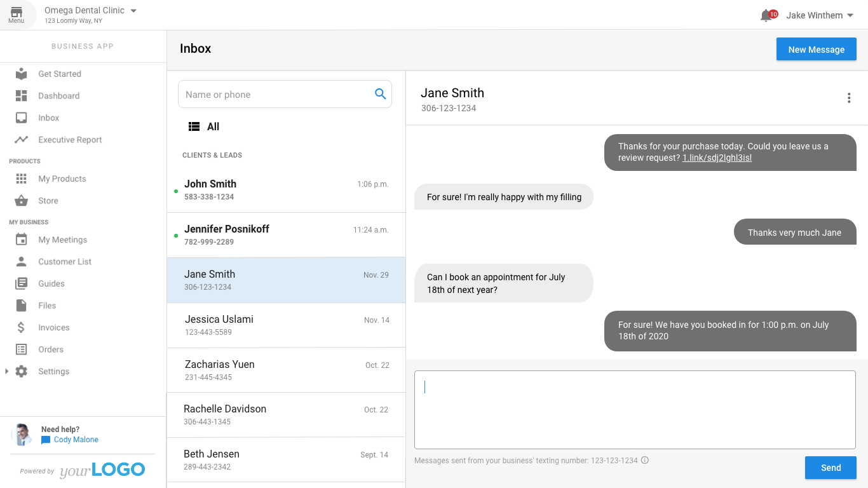This screenshot has height=488, width=868.
Task: Open the Jake Winthem account dropdown
Action: point(819,15)
